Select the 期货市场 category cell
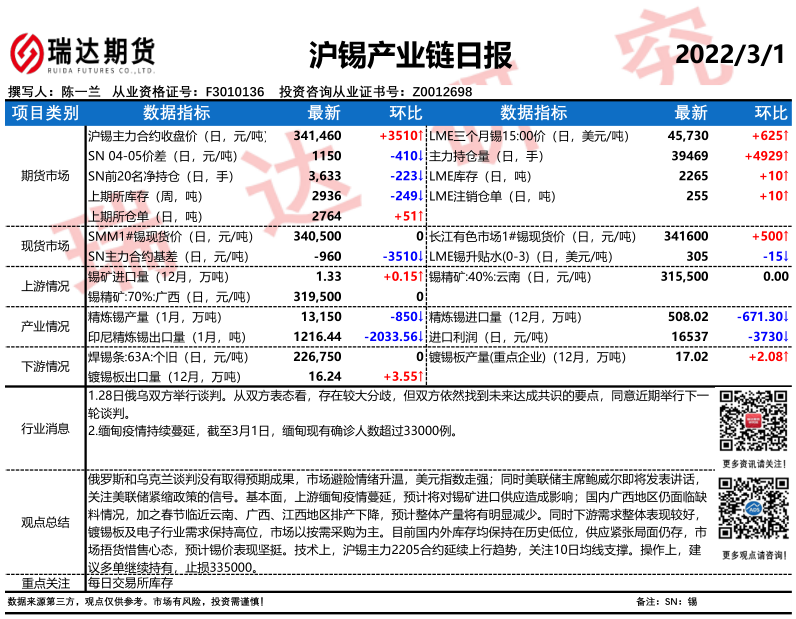Image resolution: width=796 pixels, height=619 pixels. [44, 176]
